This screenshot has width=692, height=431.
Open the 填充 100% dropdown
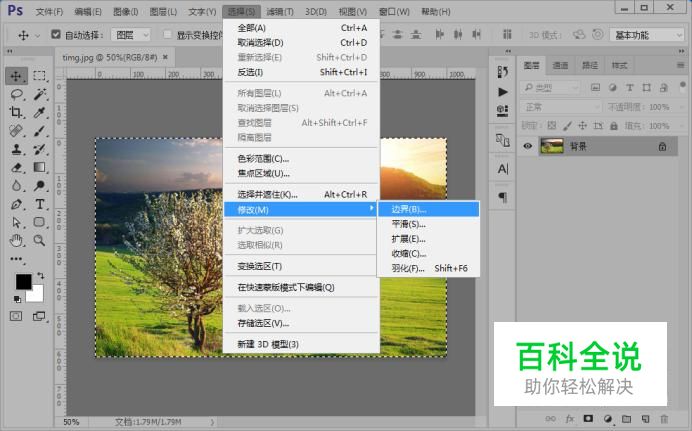(x=683, y=126)
